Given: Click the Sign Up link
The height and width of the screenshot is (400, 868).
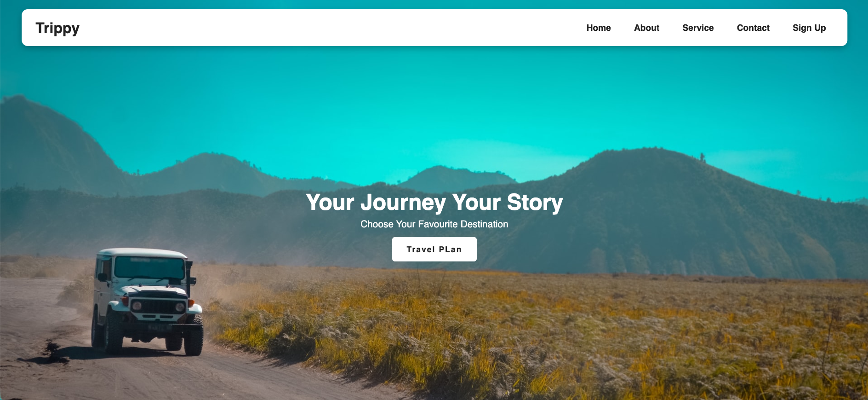Looking at the screenshot, I should (809, 28).
